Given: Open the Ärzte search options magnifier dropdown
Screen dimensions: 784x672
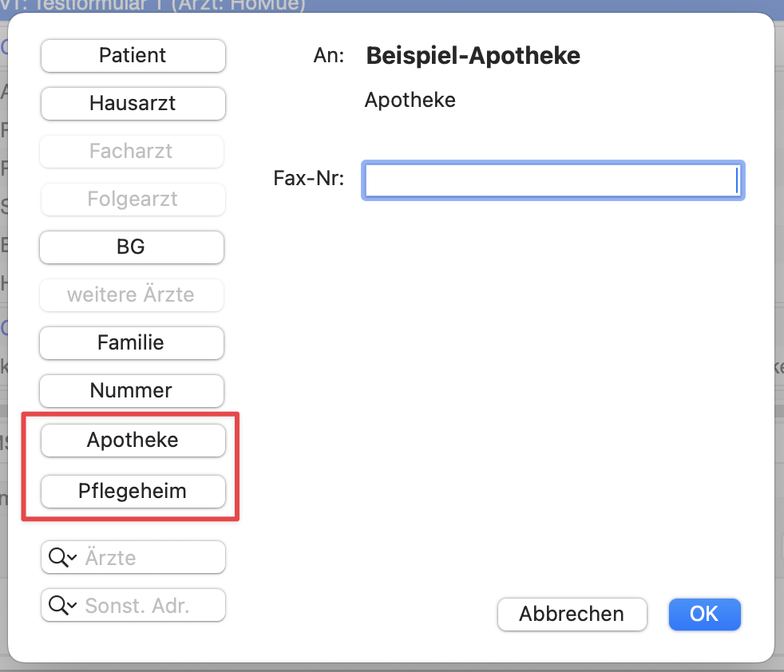Looking at the screenshot, I should click(x=62, y=558).
